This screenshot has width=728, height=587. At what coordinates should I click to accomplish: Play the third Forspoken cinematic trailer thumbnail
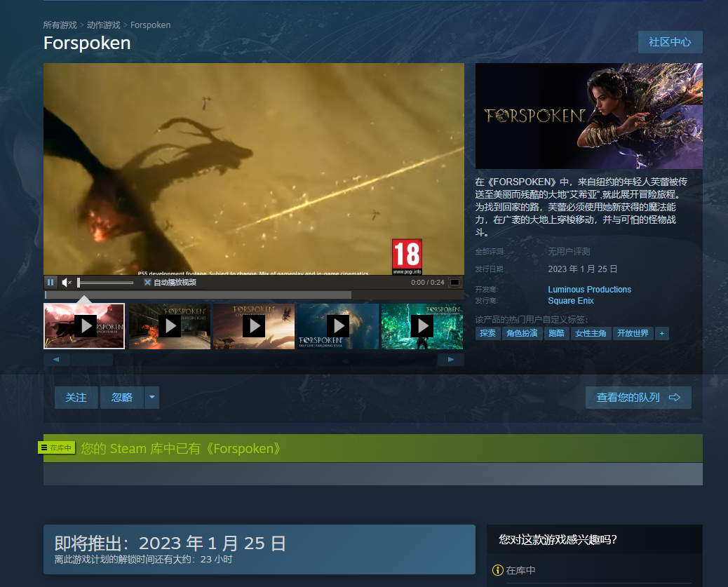pos(254,326)
